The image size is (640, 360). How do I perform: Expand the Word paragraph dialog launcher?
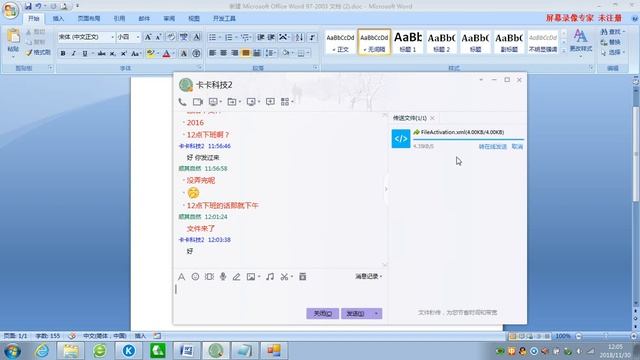[x=316, y=68]
